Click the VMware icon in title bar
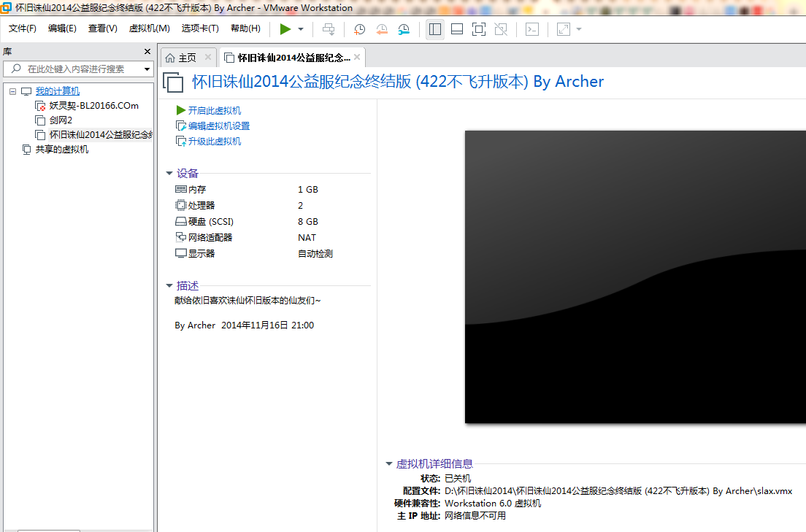Screen dimensions: 806x532 [x=6, y=7]
